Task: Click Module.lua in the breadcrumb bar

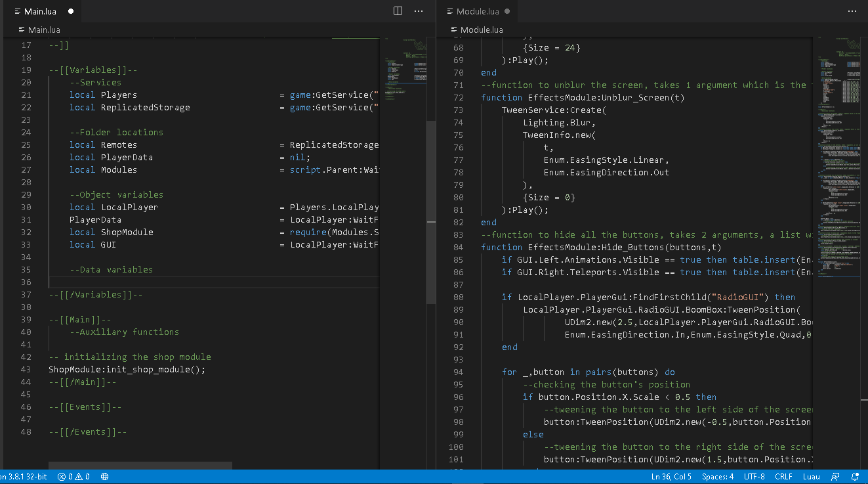Action: pos(482,30)
